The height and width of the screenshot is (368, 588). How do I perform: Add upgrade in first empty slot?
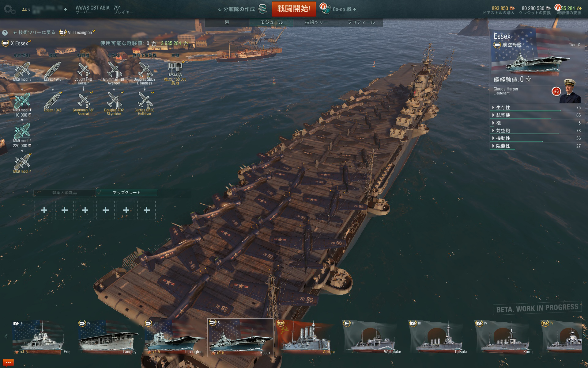click(x=44, y=210)
